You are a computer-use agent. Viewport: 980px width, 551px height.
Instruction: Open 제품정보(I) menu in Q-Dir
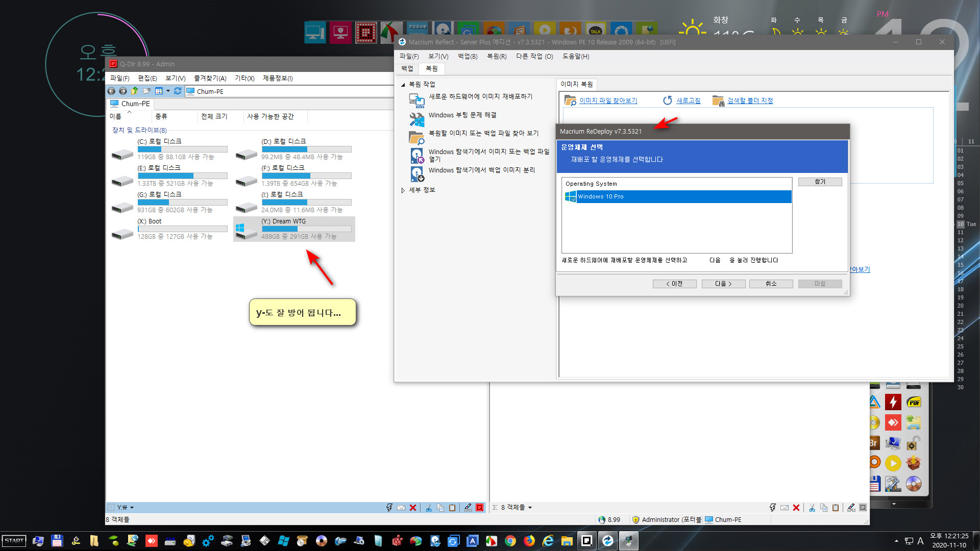pyautogui.click(x=278, y=78)
